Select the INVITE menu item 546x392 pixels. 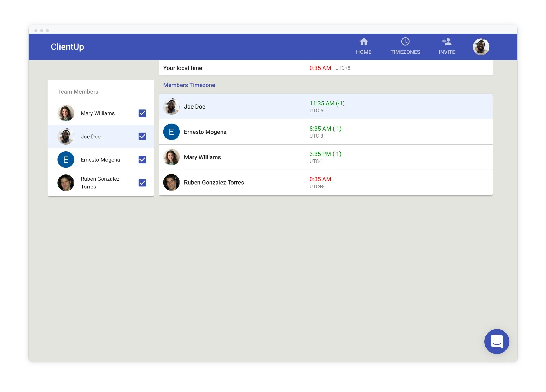[446, 52]
